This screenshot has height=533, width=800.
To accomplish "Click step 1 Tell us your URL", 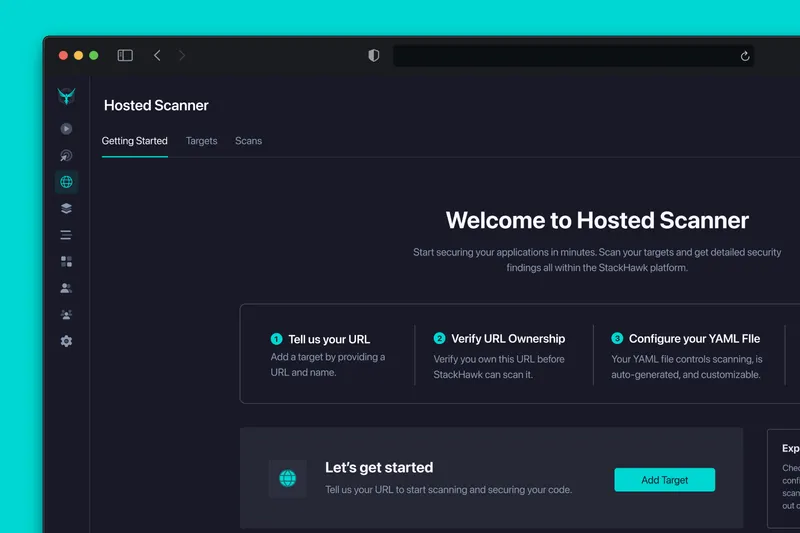I will [x=329, y=339].
